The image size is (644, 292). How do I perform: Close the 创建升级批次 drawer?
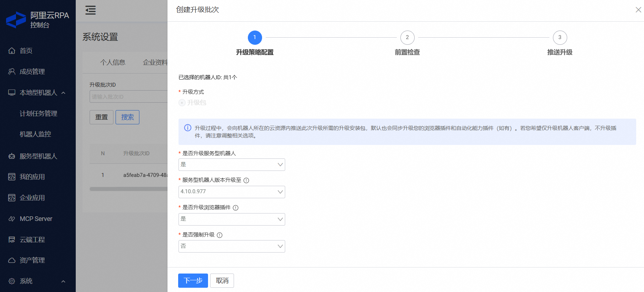click(x=638, y=10)
